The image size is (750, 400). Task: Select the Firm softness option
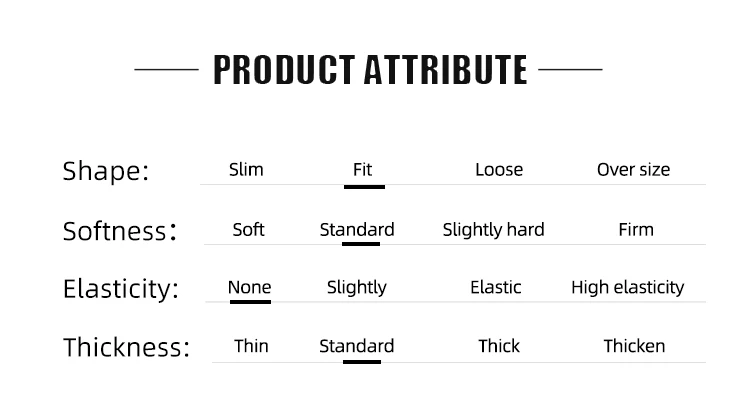click(636, 230)
